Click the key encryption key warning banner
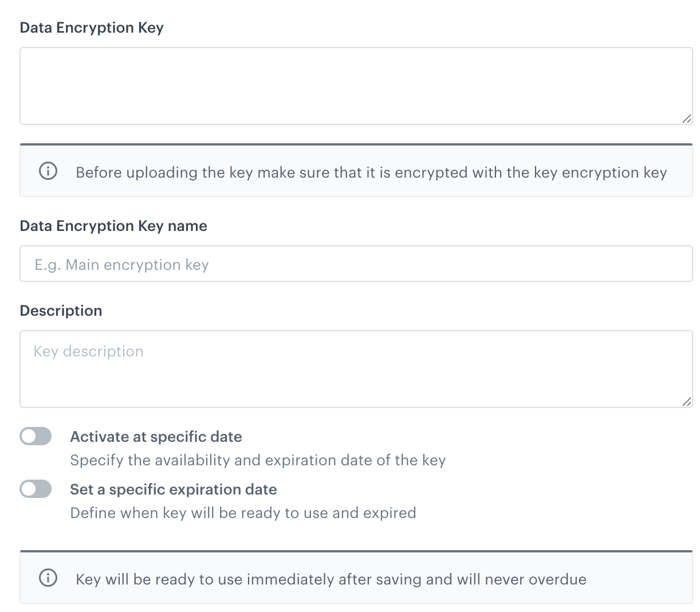 click(355, 171)
